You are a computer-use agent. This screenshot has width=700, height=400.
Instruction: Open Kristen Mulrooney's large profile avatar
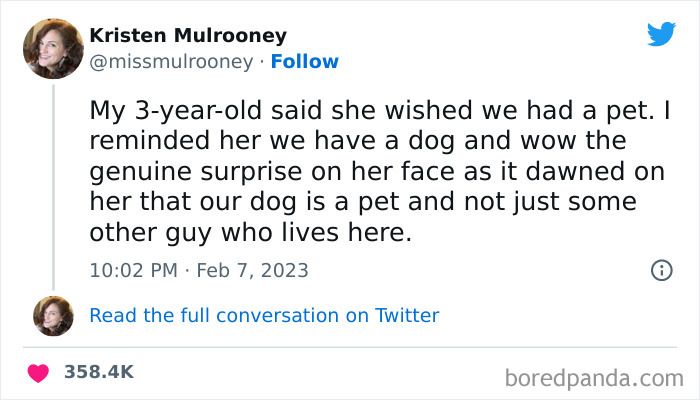coord(53,49)
